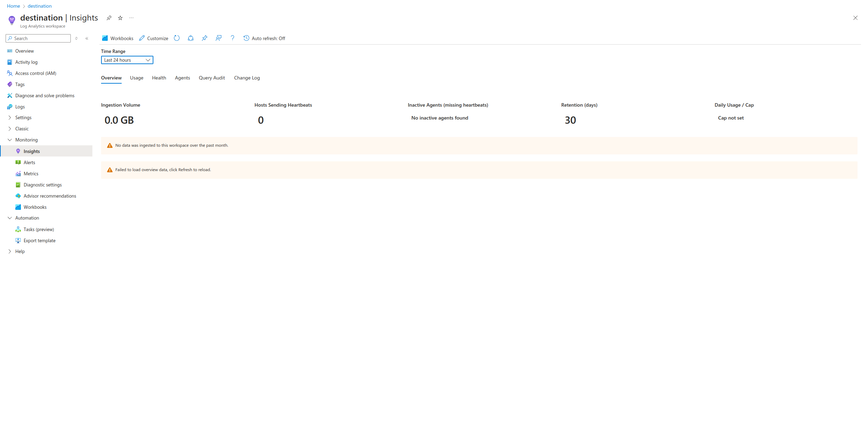
Task: Open Diagnose and solve problems
Action: pyautogui.click(x=45, y=95)
